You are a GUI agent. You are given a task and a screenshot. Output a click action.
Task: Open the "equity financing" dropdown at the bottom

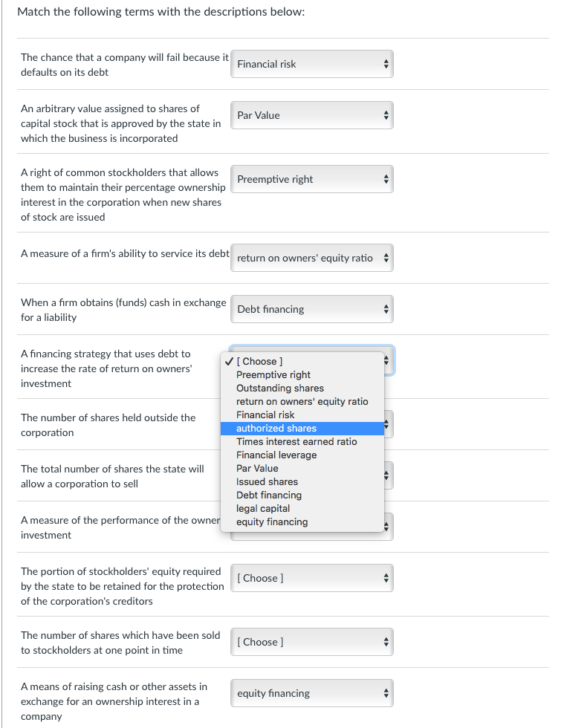pyautogui.click(x=311, y=693)
